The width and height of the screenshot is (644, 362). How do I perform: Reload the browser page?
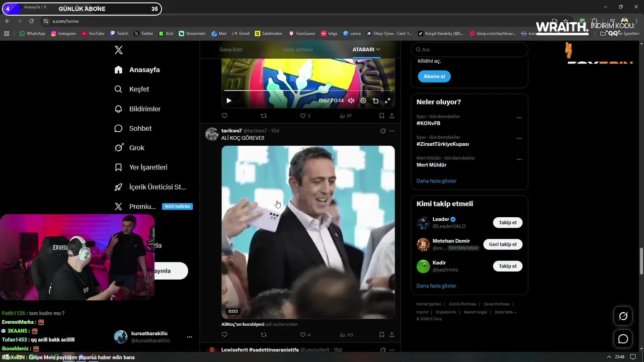pos(31,21)
